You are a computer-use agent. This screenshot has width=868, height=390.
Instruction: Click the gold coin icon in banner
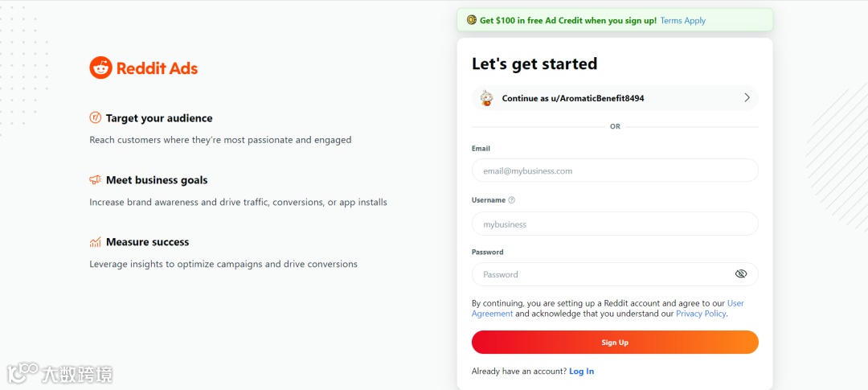point(472,20)
